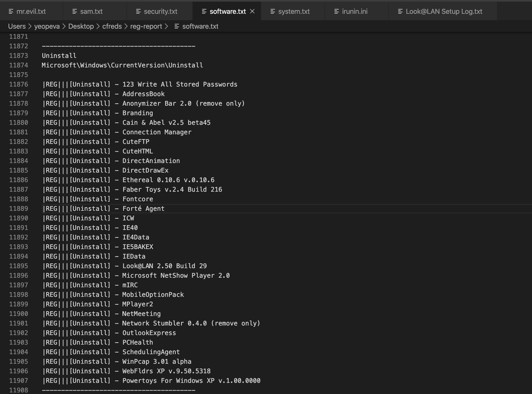Image resolution: width=532 pixels, height=394 pixels.
Task: Open the yeopeva breadcrumb dropdown
Action: point(47,27)
